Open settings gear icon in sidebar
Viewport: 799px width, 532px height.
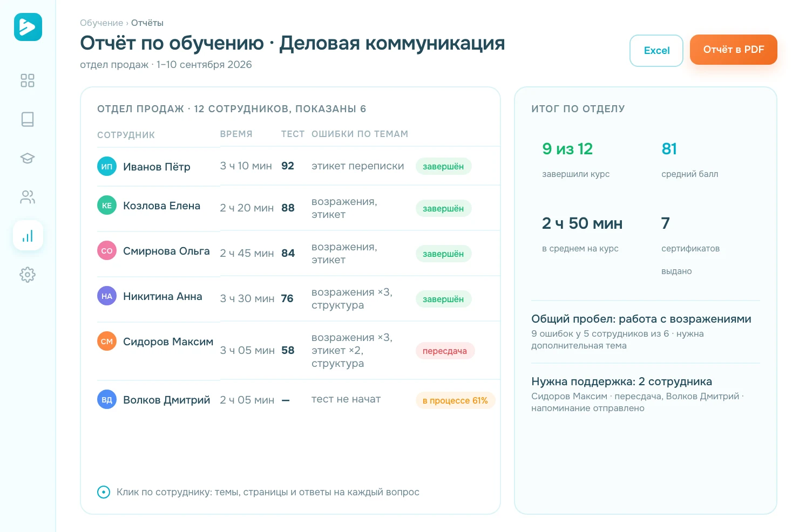coord(28,275)
